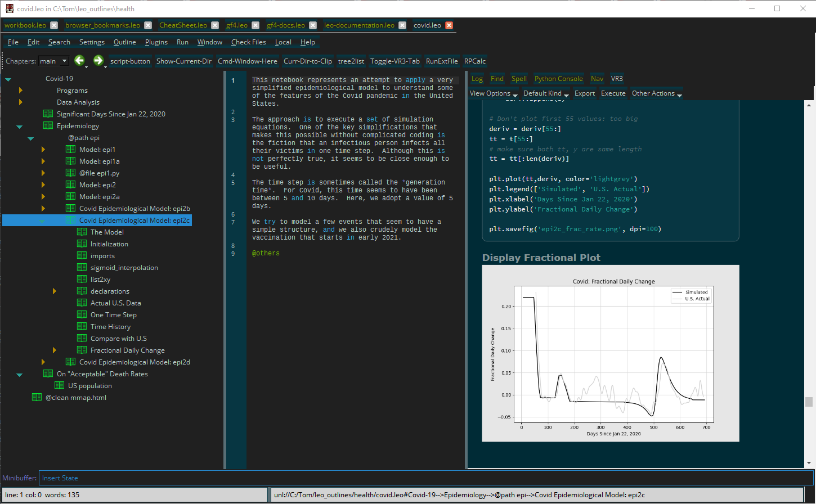Close the covid.leo tab with red X

point(449,25)
